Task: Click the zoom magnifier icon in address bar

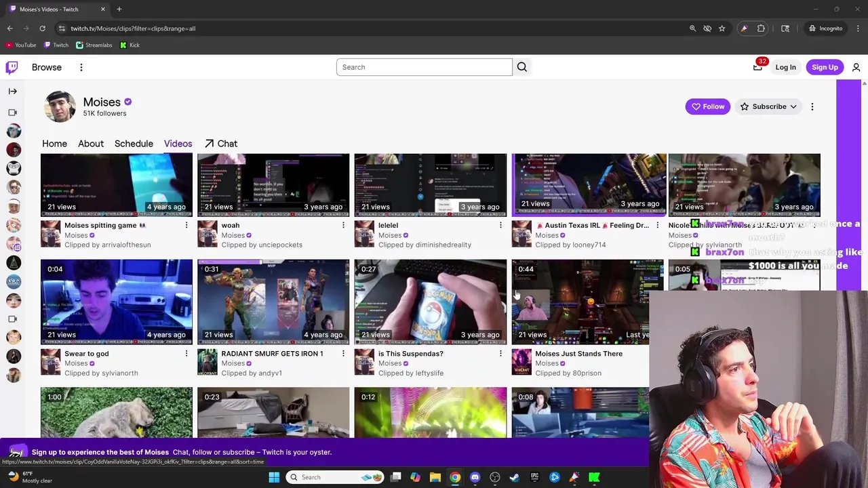Action: [692, 28]
